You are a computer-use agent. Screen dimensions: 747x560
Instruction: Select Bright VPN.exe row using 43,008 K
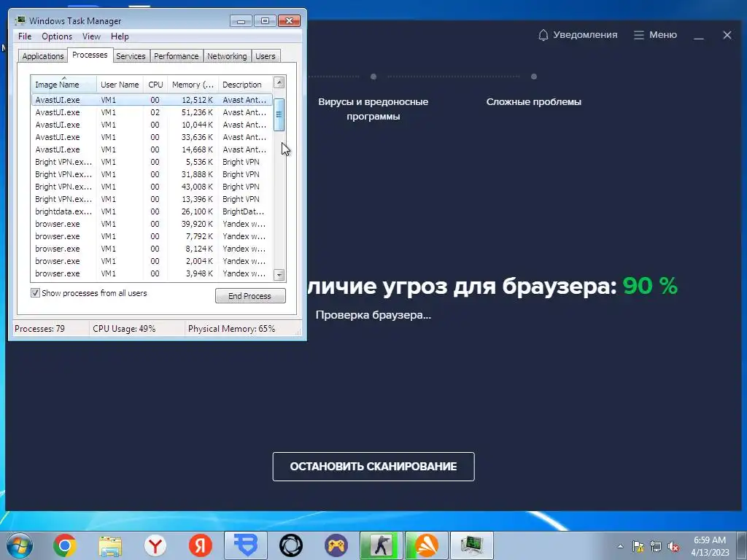pyautogui.click(x=152, y=187)
